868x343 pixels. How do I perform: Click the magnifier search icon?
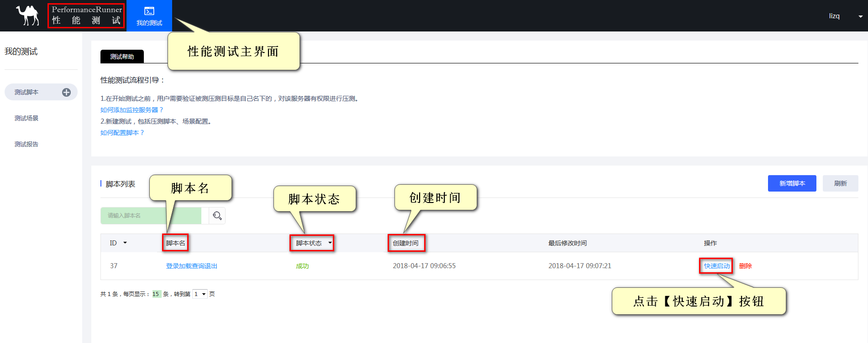click(217, 216)
